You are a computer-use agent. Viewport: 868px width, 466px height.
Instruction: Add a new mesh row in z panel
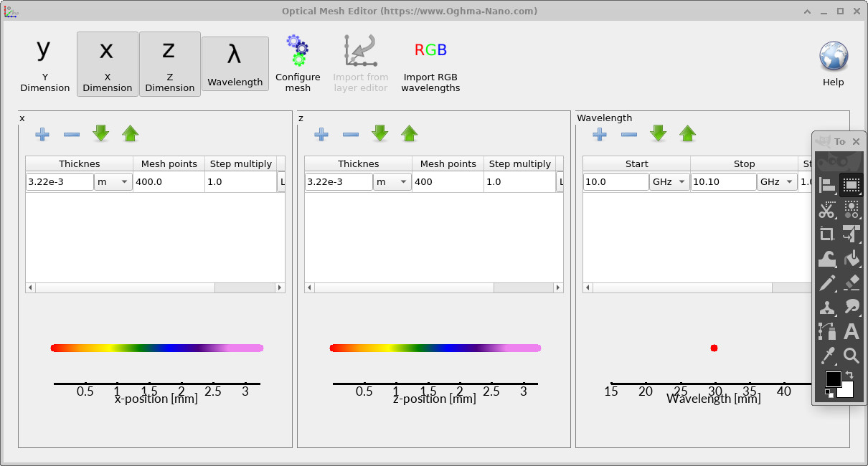321,134
